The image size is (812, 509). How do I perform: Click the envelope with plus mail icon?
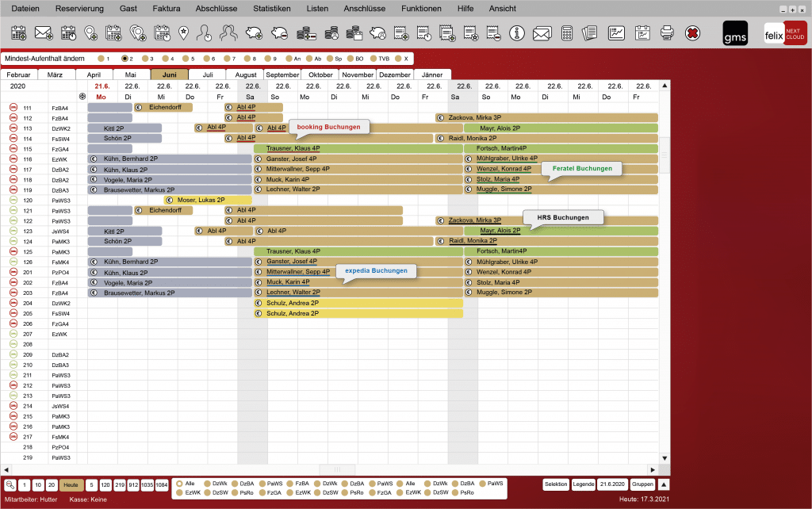tap(42, 33)
